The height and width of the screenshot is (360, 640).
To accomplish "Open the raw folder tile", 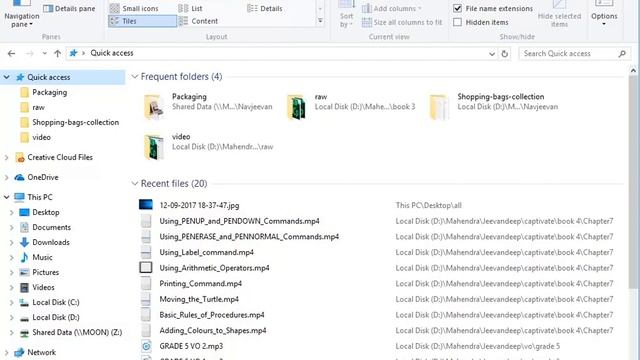I will coord(351,107).
